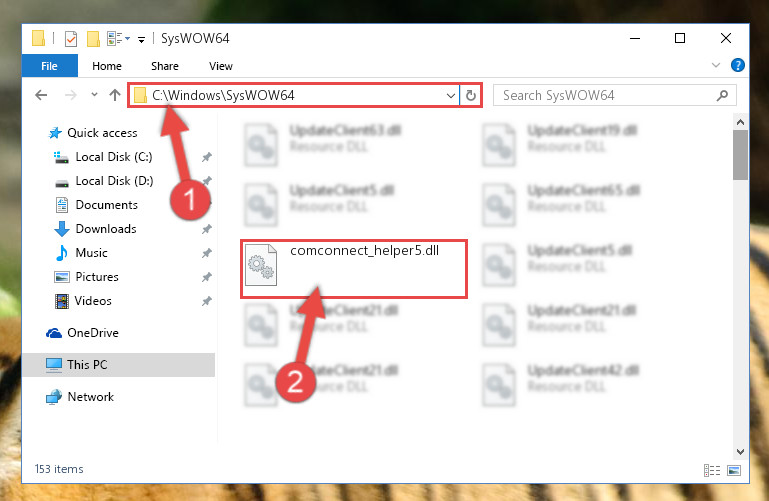The height and width of the screenshot is (501, 769).
Task: Click the New Folder icon in quick toolbar
Action: 93,38
